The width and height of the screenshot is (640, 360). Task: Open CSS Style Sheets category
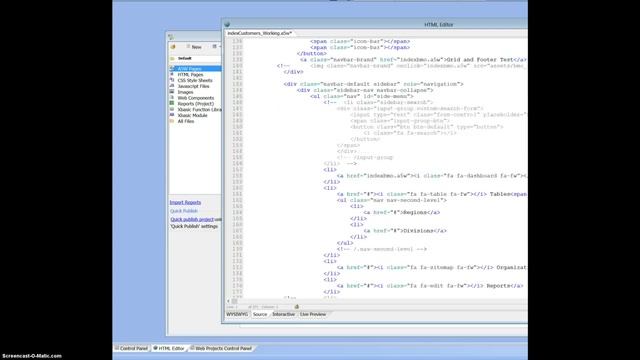tap(195, 80)
